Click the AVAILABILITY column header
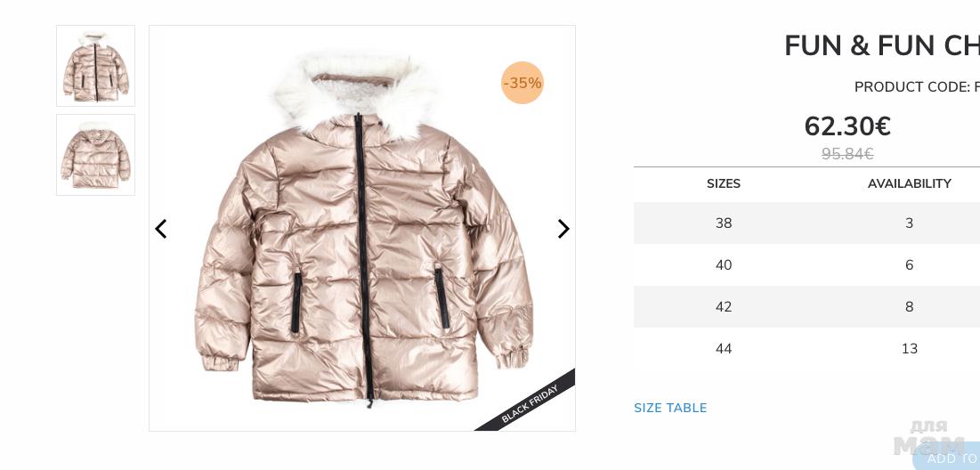 coord(910,183)
